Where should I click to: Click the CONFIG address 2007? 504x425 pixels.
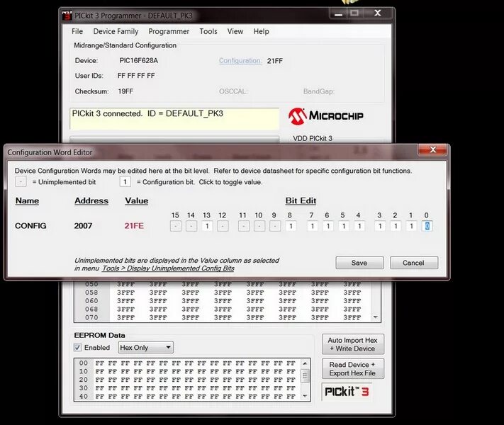[83, 226]
